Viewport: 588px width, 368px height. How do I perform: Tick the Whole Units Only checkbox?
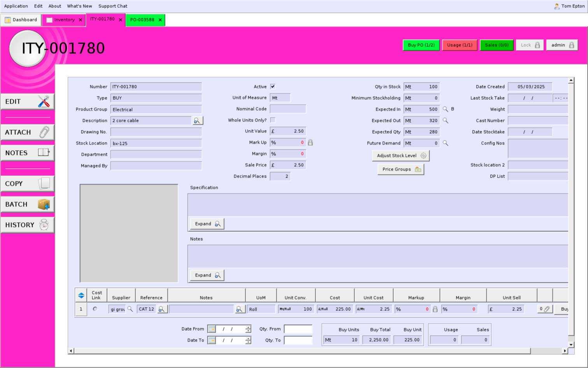[x=273, y=120]
